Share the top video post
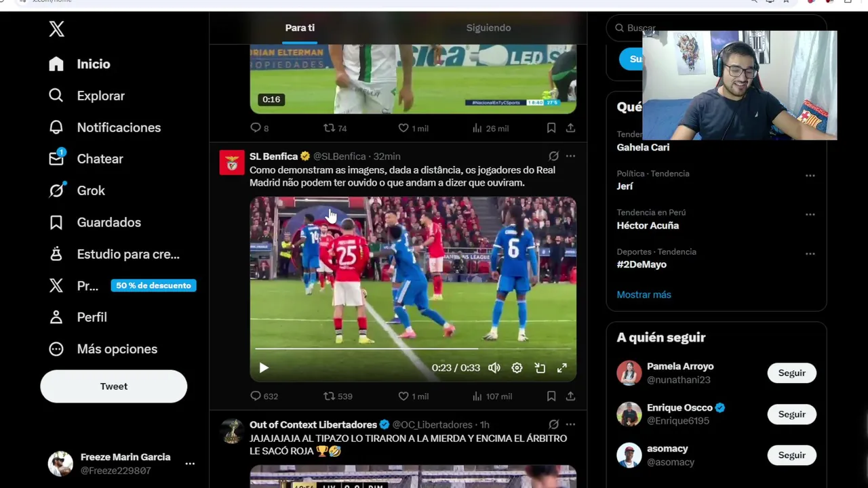Viewport: 868px width, 488px height. [570, 128]
